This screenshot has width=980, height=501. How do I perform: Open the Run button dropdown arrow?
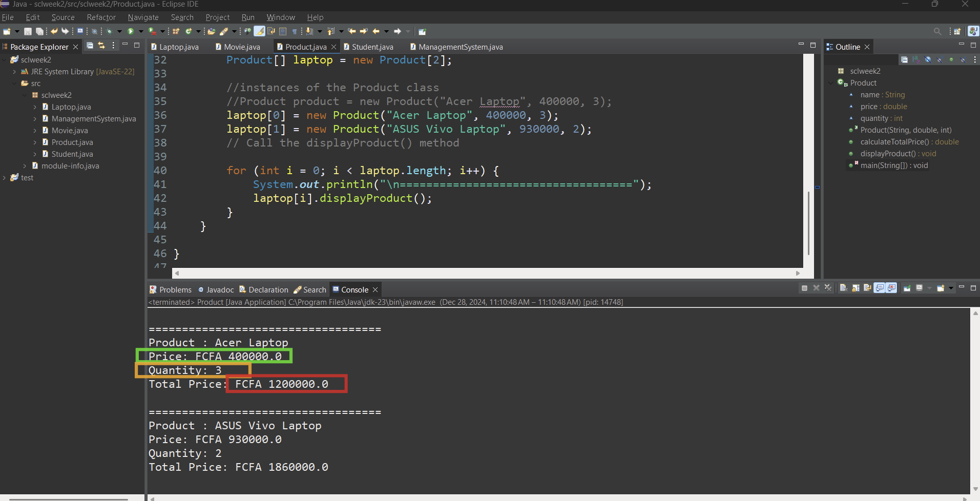(x=141, y=31)
